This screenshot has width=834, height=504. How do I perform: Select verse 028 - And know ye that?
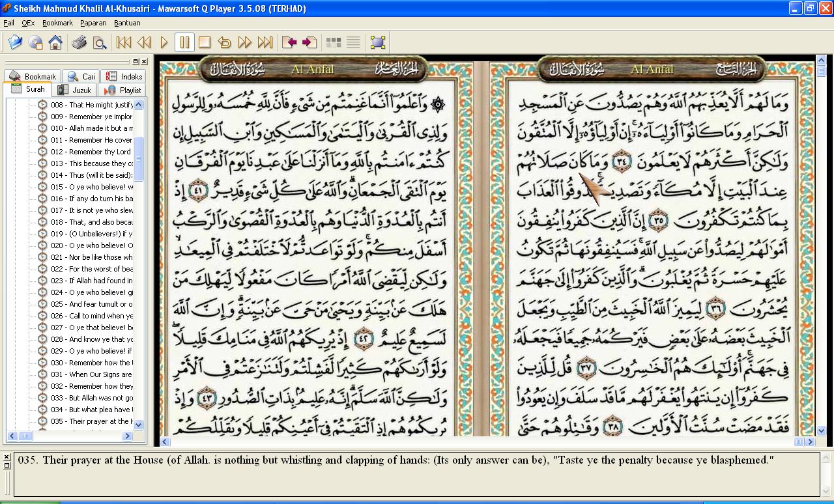coord(91,339)
